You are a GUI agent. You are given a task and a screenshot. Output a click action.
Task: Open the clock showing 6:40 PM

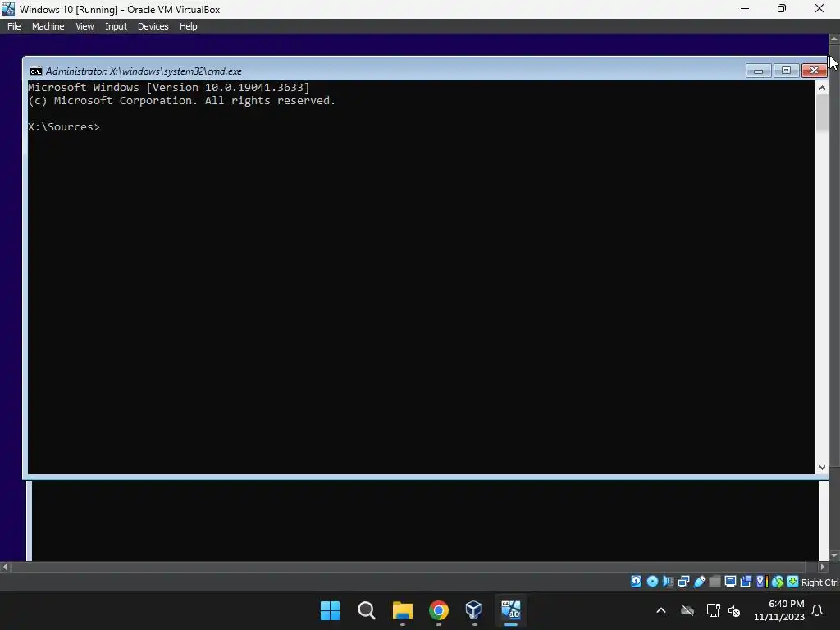779,610
